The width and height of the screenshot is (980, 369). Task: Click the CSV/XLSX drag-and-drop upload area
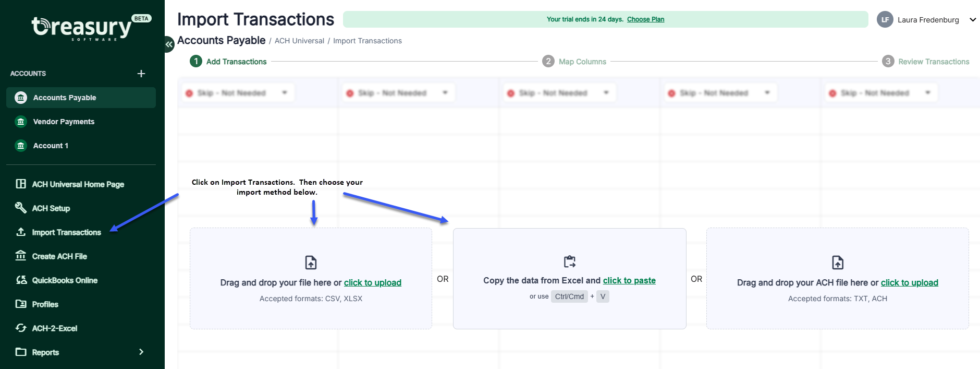pos(311,278)
